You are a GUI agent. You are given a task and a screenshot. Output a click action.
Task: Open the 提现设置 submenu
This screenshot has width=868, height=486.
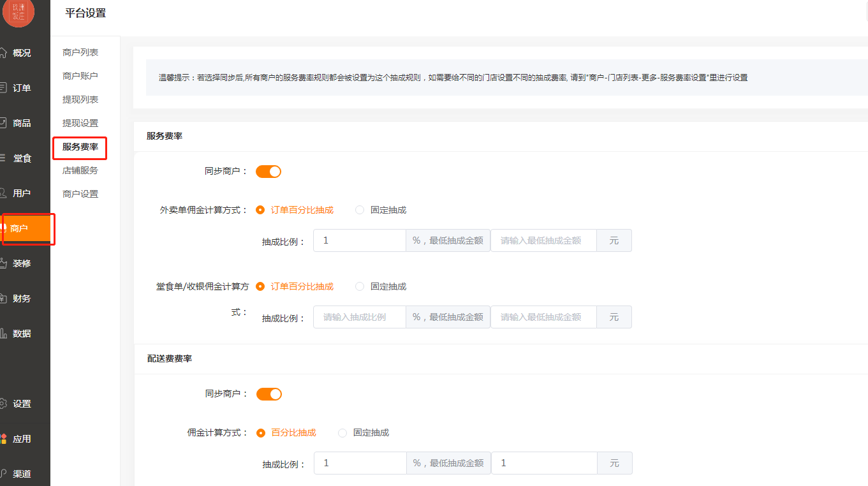(x=80, y=123)
